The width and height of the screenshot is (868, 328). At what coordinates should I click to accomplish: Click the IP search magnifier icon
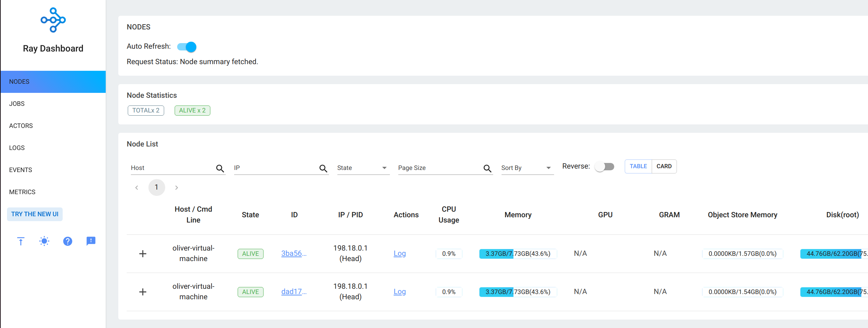click(323, 169)
